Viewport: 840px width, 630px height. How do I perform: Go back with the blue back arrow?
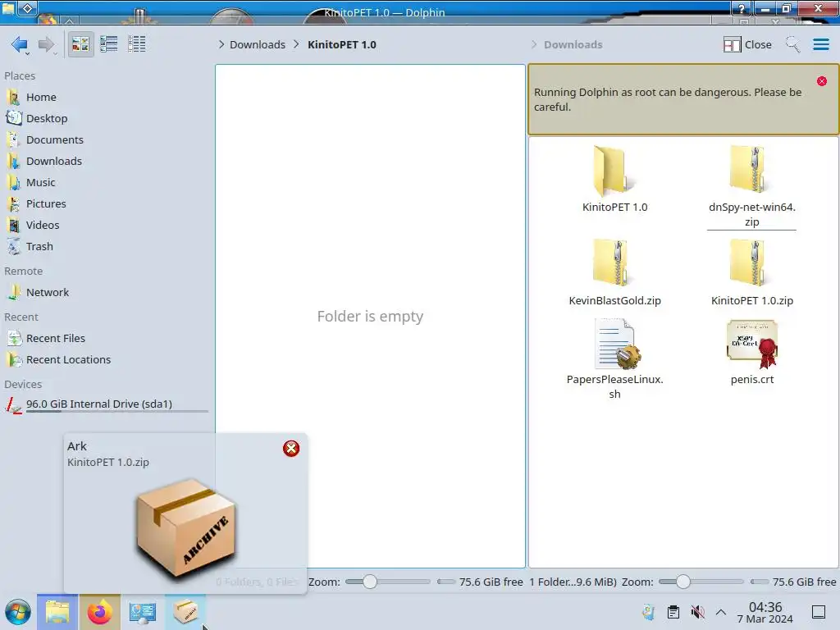[x=20, y=44]
